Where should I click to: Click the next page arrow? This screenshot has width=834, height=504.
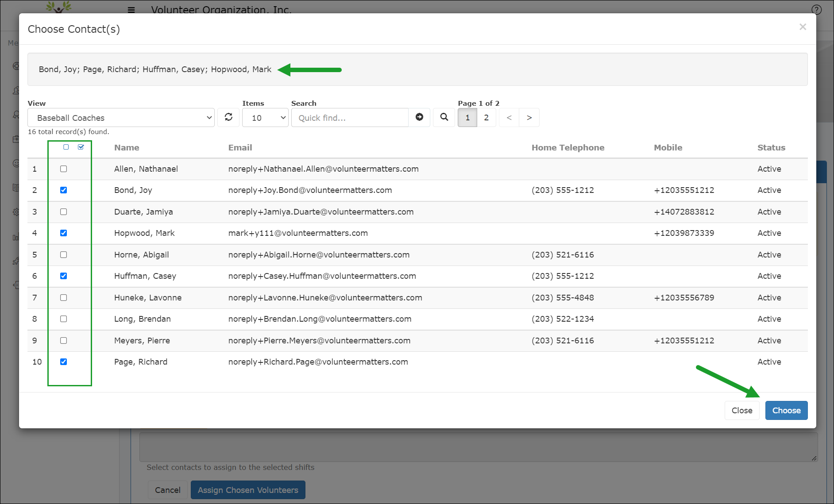coord(529,118)
